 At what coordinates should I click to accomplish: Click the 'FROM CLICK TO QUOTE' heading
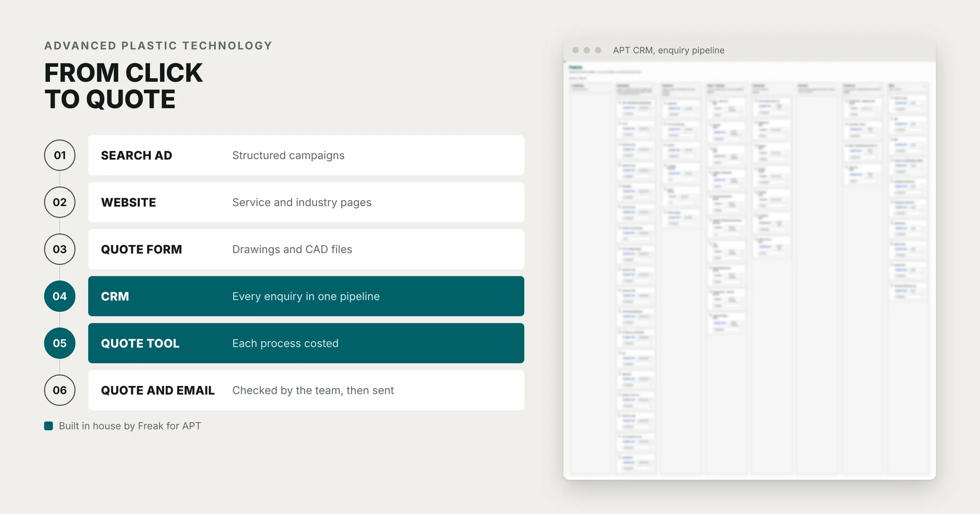(x=123, y=86)
